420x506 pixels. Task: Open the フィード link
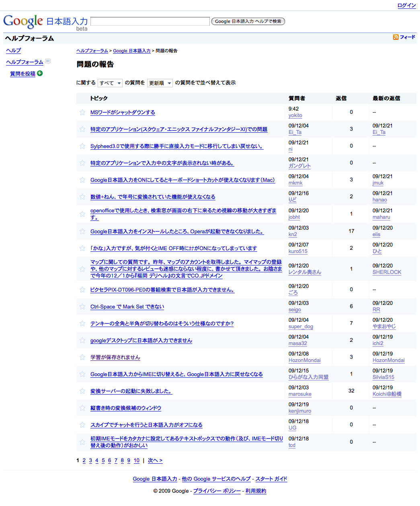pos(408,37)
